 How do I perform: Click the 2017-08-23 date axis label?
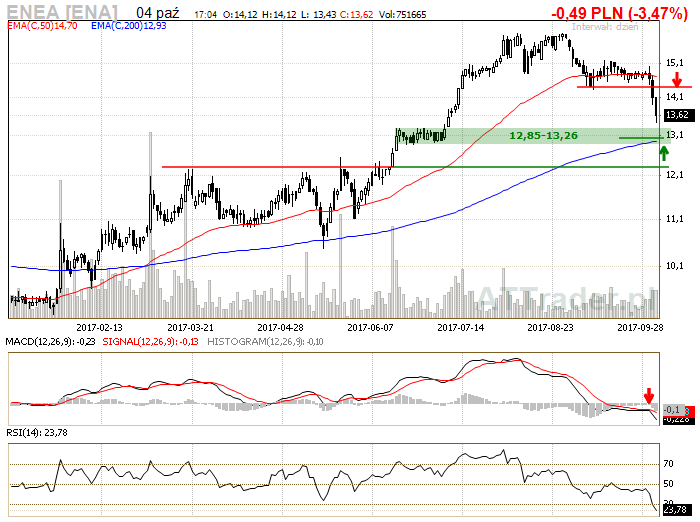pos(550,328)
